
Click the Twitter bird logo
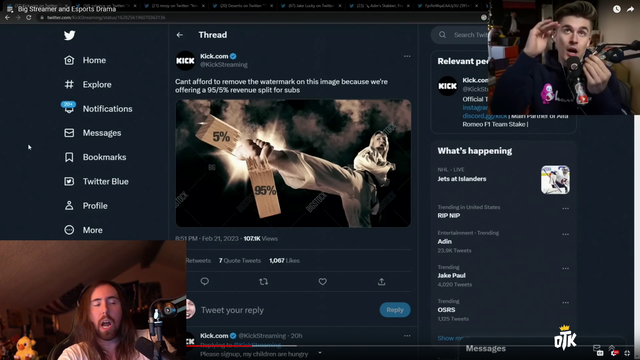click(x=69, y=35)
